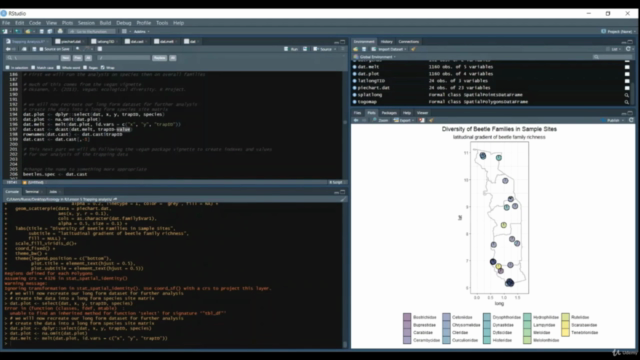Viewport: 640px width, 360px height.
Task: Click Next button in find bar
Action: click(x=65, y=58)
